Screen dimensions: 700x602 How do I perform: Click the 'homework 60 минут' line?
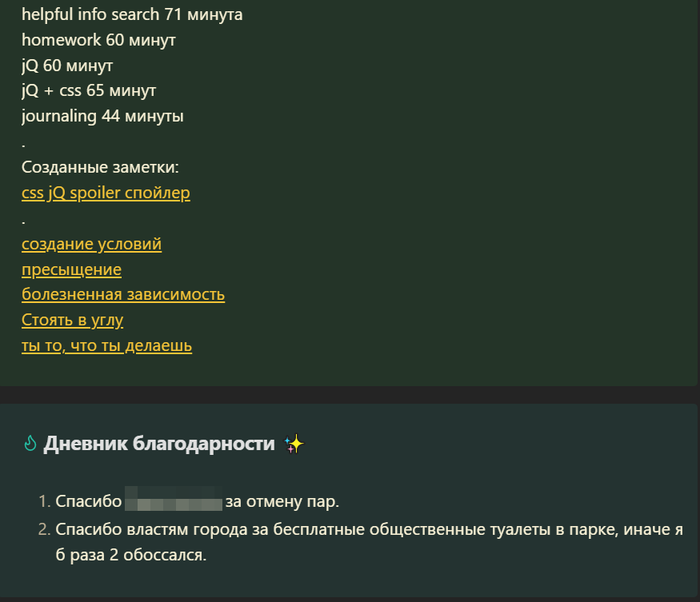coord(98,40)
